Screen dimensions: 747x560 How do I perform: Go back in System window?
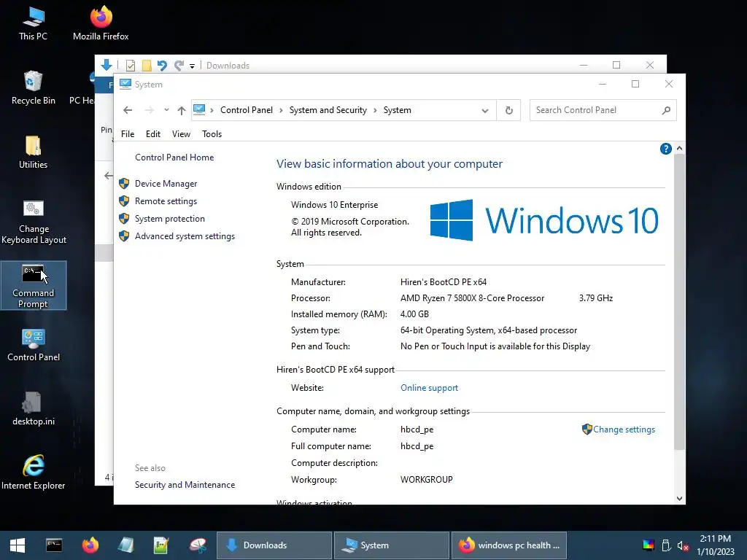tap(128, 110)
